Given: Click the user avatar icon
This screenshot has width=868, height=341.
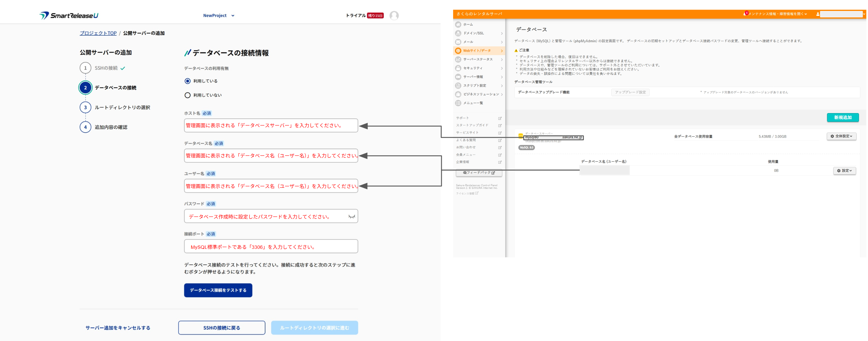Looking at the screenshot, I should tap(394, 16).
